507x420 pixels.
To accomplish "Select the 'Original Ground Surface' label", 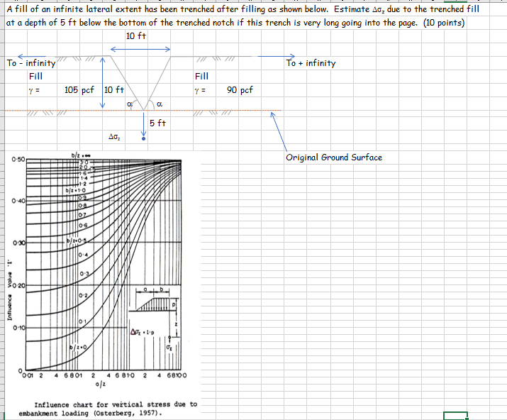I will 334,157.
